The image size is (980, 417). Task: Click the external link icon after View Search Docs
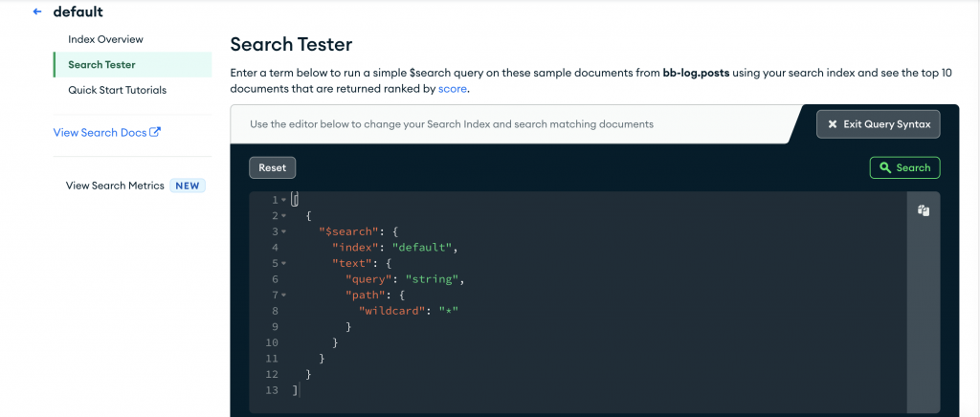[156, 132]
